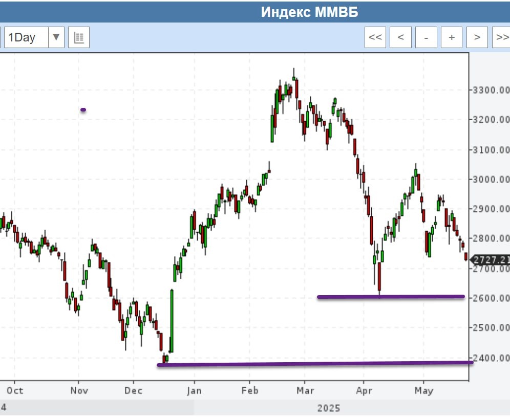This screenshot has width=510, height=420.
Task: Step chart back with < button
Action: 400,37
